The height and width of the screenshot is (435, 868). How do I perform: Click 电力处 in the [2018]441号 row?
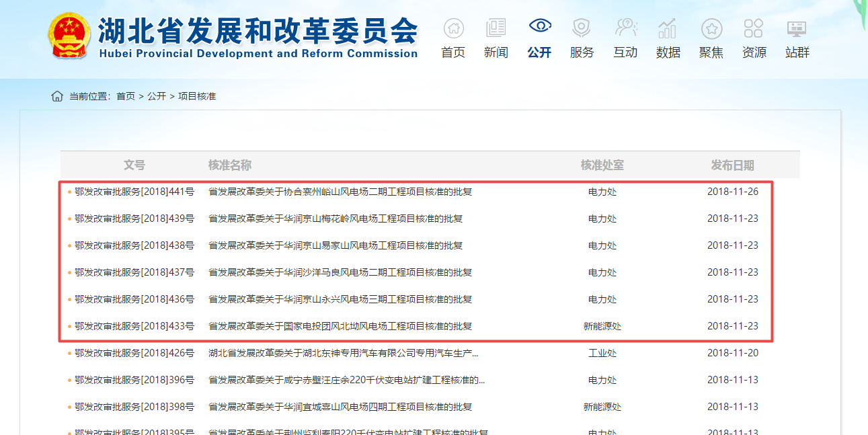[602, 192]
